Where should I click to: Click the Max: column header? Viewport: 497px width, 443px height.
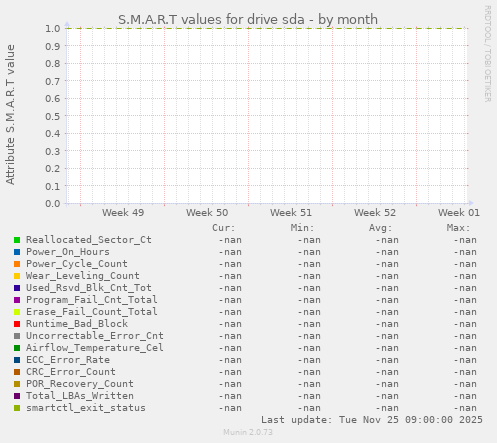458,228
